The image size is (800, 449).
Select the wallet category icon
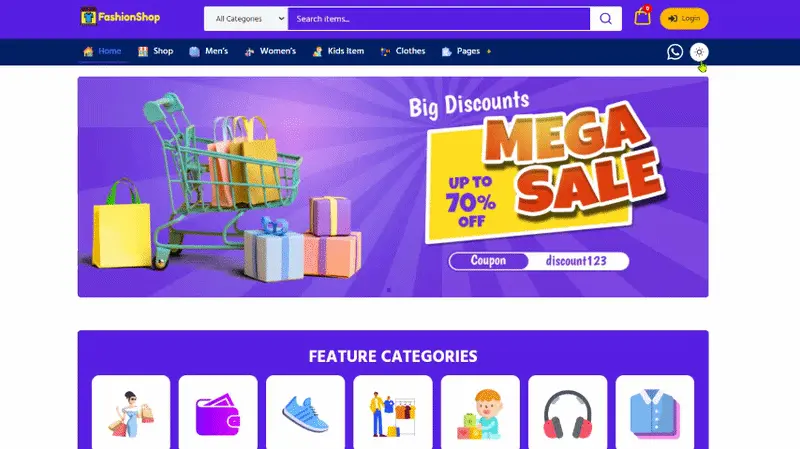(x=218, y=414)
